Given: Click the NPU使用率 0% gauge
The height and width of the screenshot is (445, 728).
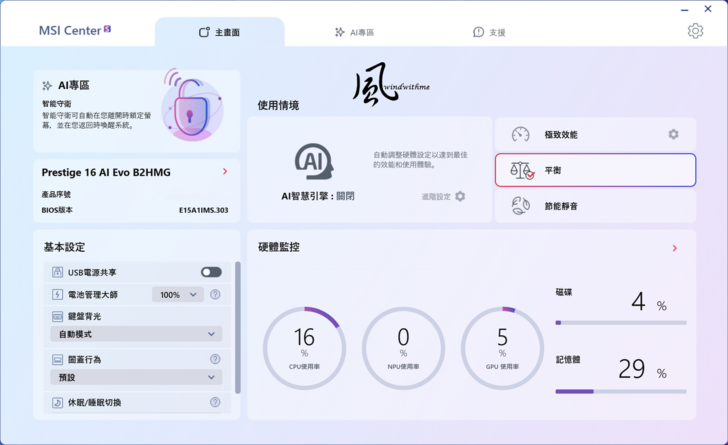Looking at the screenshot, I should point(403,348).
